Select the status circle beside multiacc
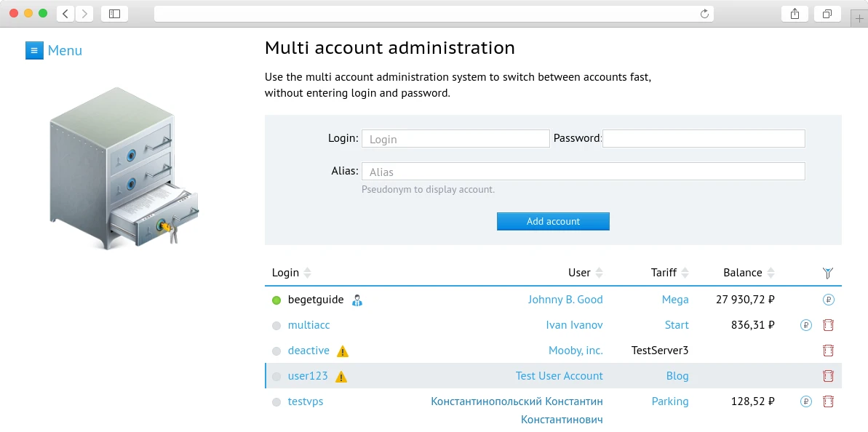The height and width of the screenshot is (432, 868). (276, 325)
